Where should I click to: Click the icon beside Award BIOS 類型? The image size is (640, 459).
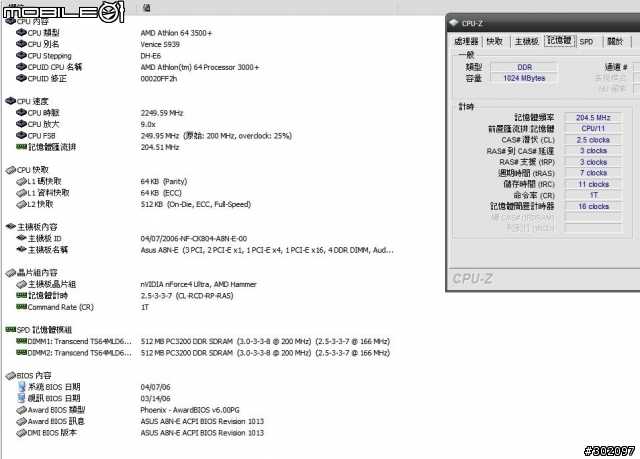coord(21,410)
